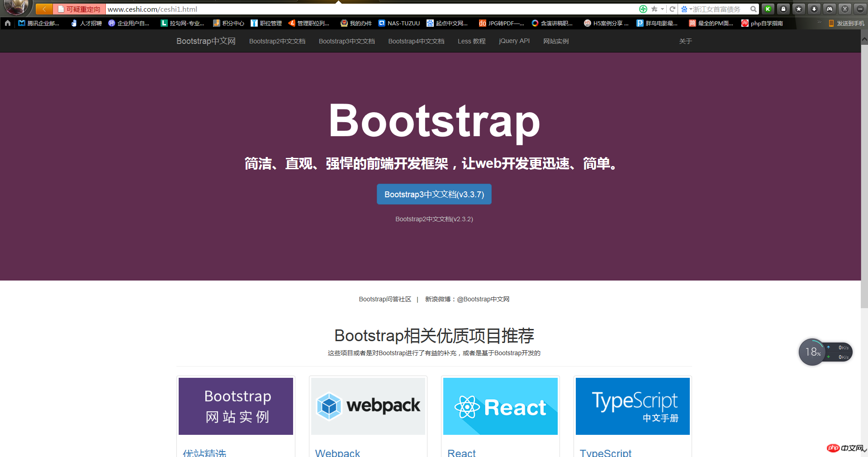868x457 pixels.
Task: Click the home icon in the bookmarks bar
Action: (8, 23)
